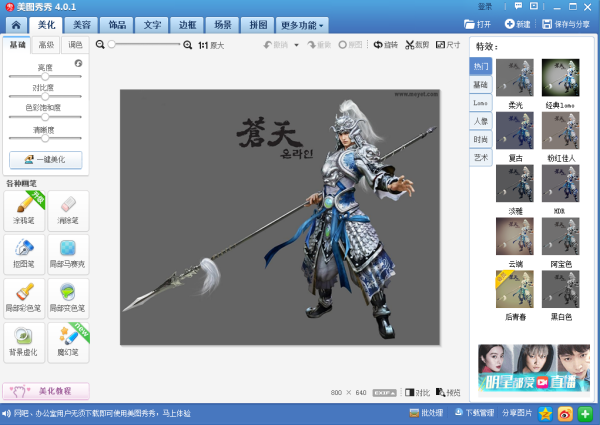Open the home icon tab
600x425 pixels.
[16, 25]
